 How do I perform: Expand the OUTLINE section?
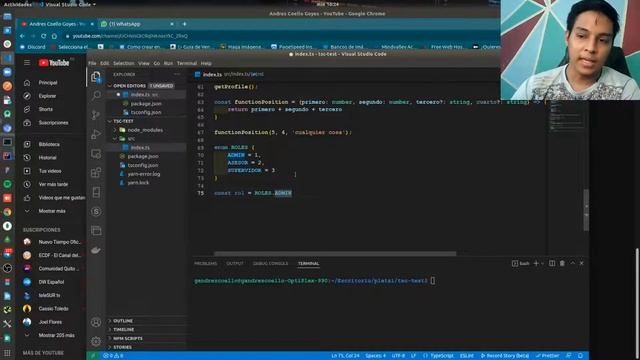[123, 321]
